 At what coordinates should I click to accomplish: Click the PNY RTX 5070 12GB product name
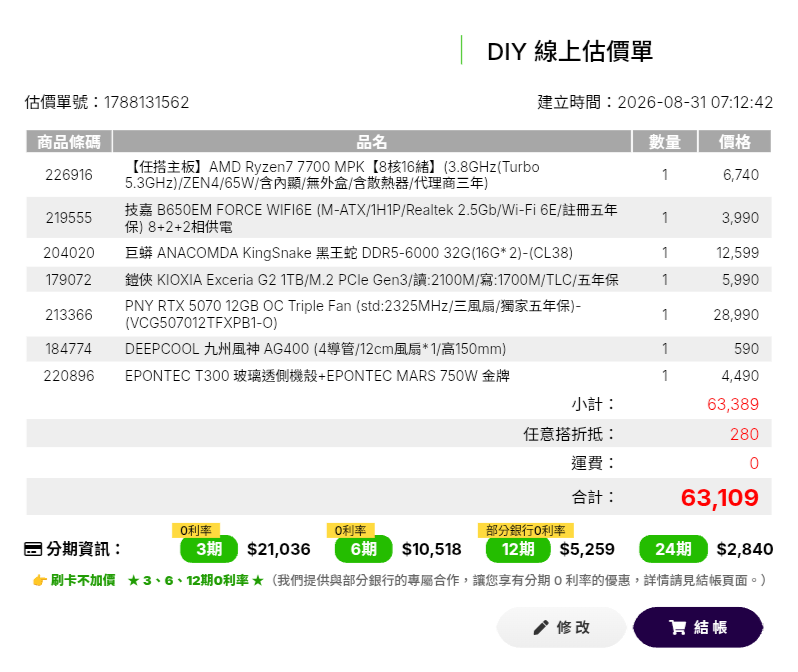pos(353,315)
